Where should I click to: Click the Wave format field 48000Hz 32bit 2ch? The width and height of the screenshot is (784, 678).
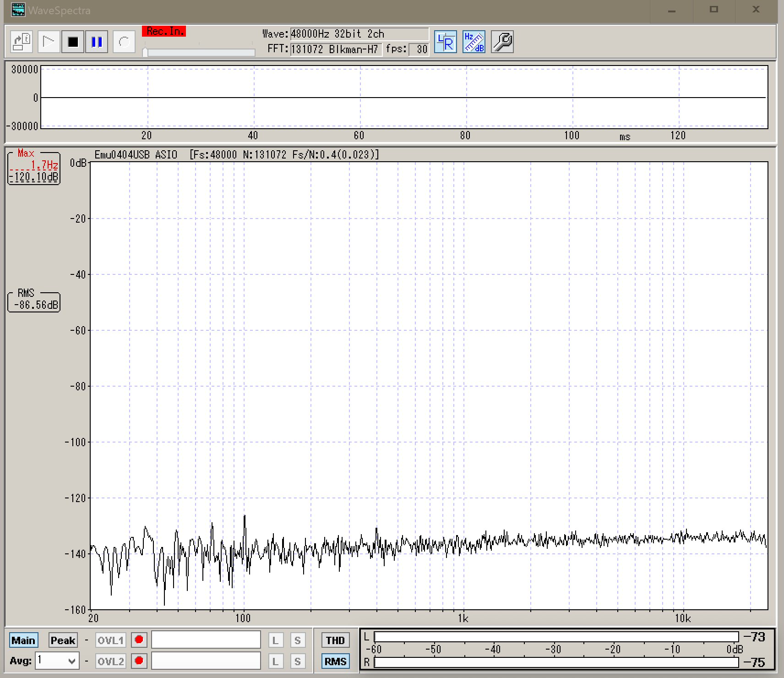pos(359,34)
